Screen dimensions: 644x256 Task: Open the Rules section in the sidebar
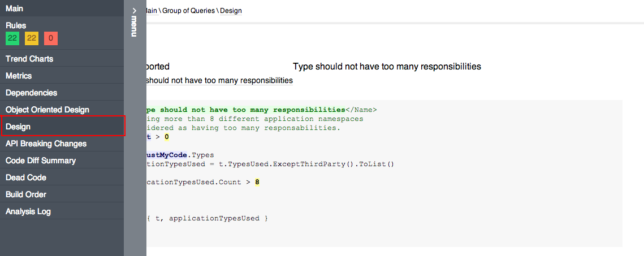[x=16, y=25]
